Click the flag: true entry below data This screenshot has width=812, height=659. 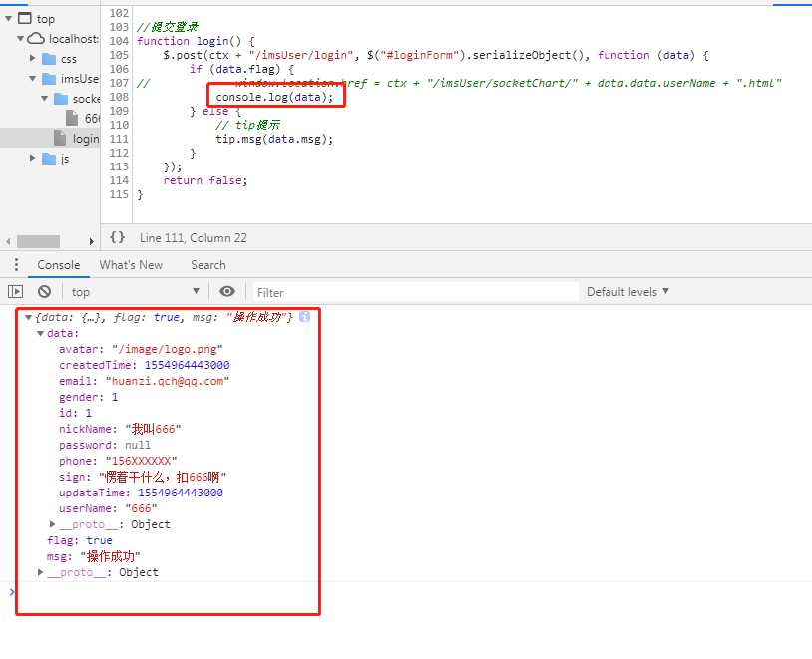[79, 540]
